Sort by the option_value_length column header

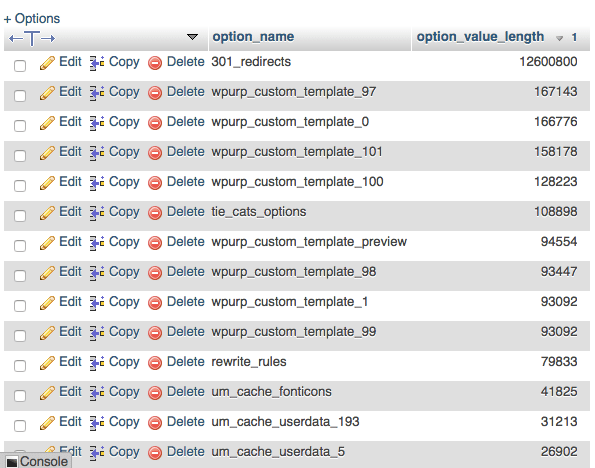point(480,37)
